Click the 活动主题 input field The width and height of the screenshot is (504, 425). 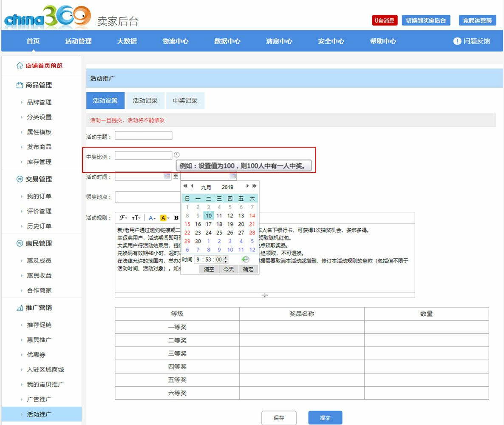(x=143, y=136)
